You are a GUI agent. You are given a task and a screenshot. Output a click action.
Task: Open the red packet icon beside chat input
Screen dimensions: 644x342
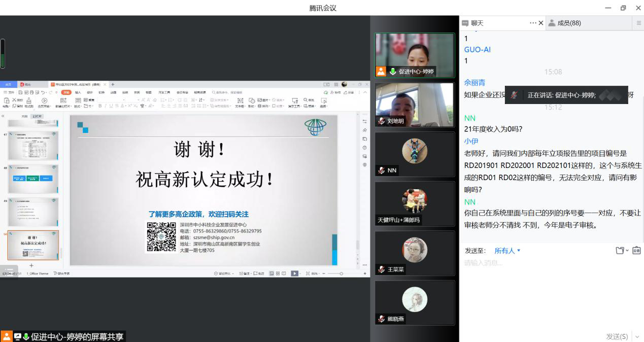tap(636, 251)
